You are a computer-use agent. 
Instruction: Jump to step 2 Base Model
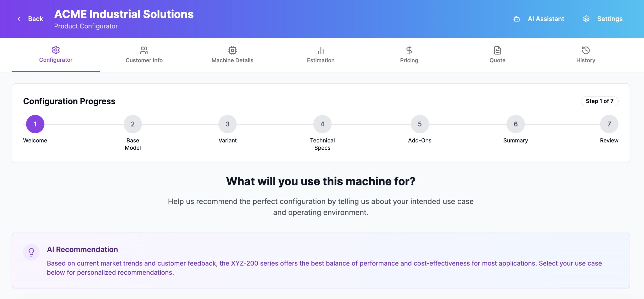(x=133, y=124)
